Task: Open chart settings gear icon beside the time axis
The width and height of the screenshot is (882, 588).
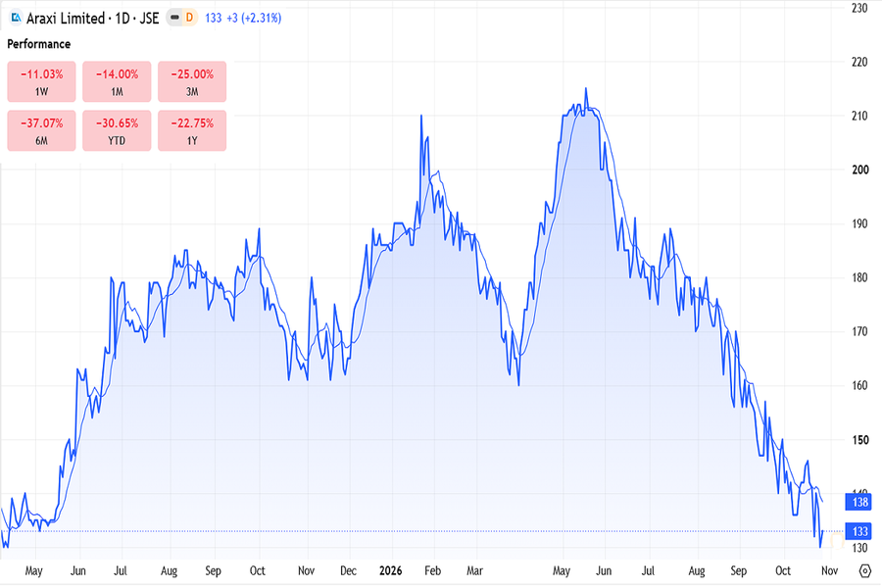Action: (x=865, y=571)
